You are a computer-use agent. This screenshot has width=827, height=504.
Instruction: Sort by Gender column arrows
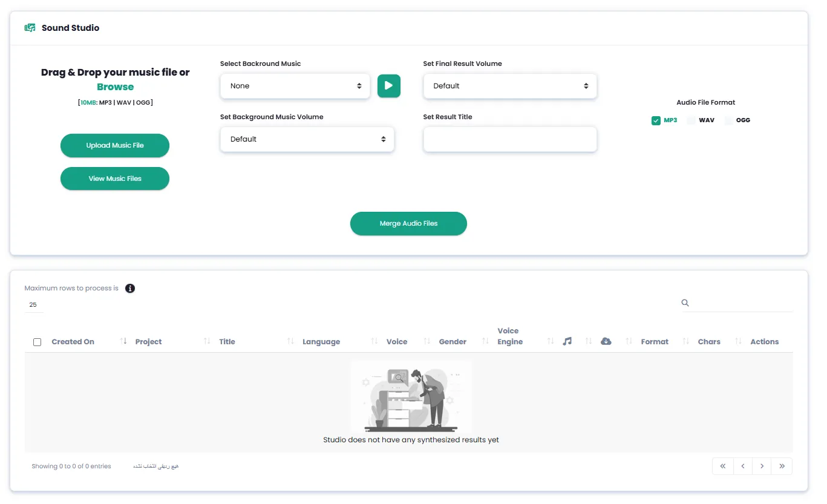point(485,341)
